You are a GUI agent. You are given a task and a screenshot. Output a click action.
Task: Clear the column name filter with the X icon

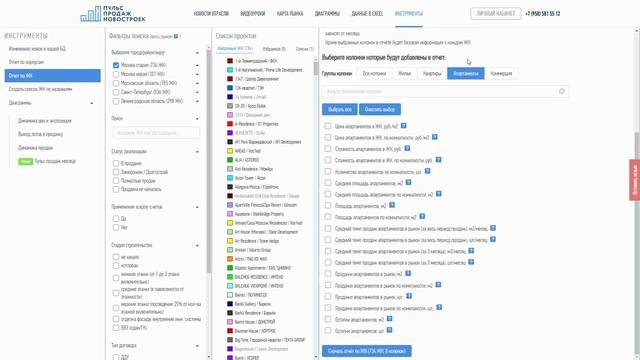click(562, 91)
